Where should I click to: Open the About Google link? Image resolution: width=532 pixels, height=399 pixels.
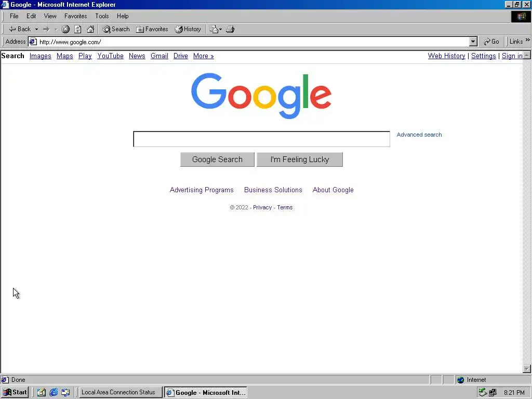click(333, 190)
